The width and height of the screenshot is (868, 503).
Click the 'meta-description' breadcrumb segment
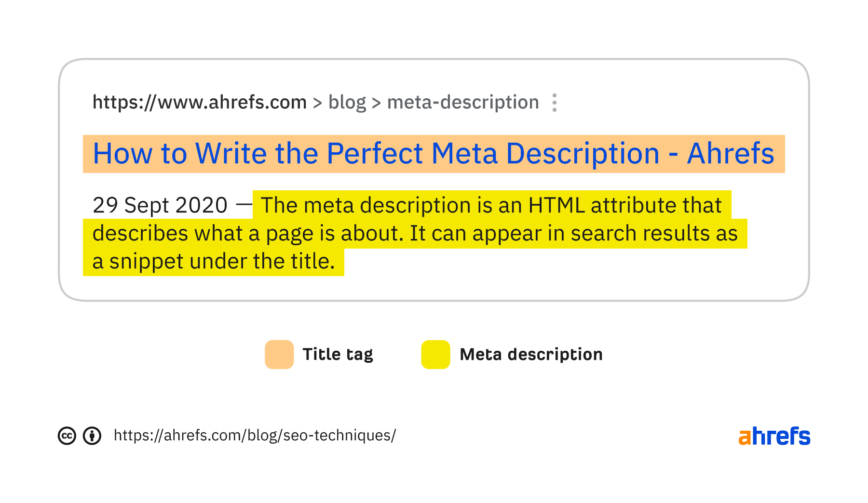[463, 103]
